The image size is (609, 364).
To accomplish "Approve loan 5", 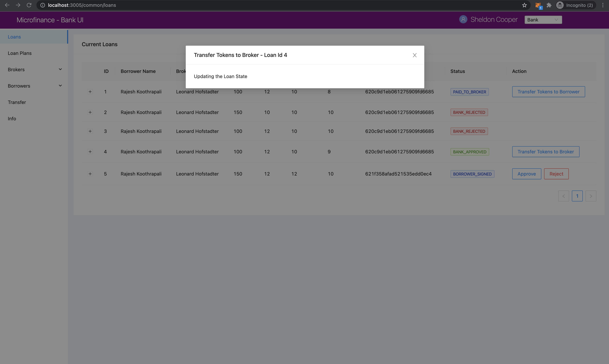I will pos(527,174).
